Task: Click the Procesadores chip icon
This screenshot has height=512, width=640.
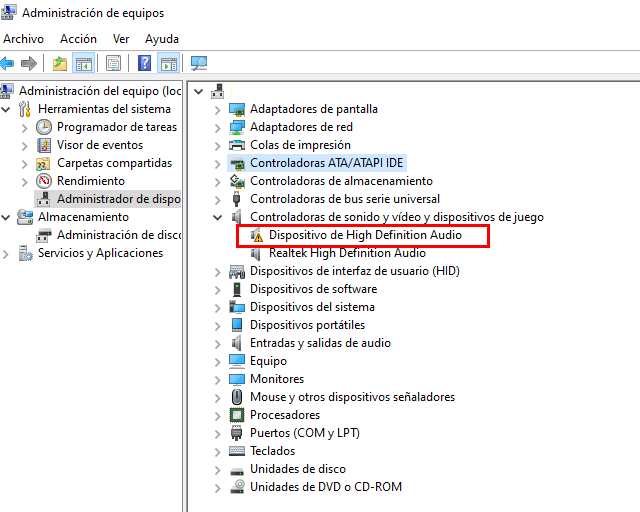Action: (x=237, y=415)
